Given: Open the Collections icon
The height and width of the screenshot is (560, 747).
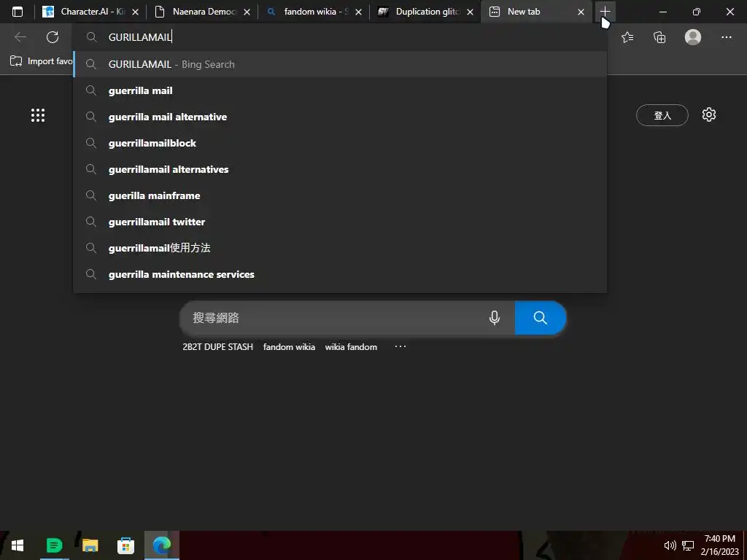Looking at the screenshot, I should click(x=659, y=37).
